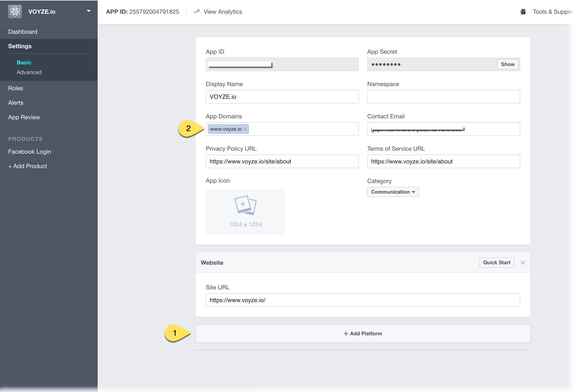Click the App ID field
This screenshot has width=574, height=392.
click(282, 64)
